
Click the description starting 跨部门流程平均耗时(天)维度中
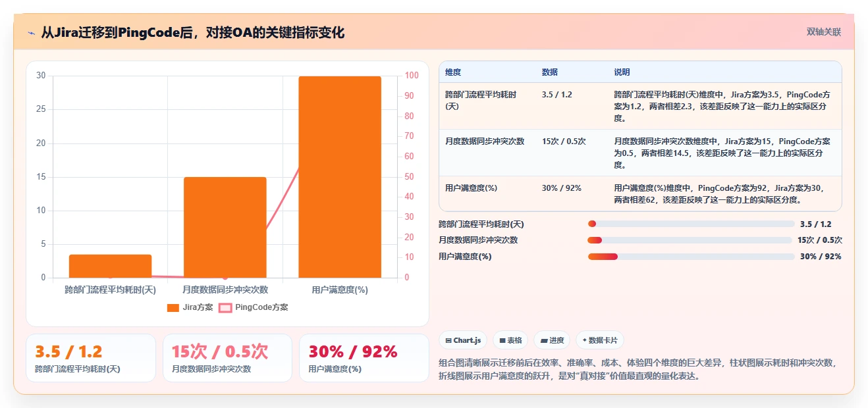point(722,107)
